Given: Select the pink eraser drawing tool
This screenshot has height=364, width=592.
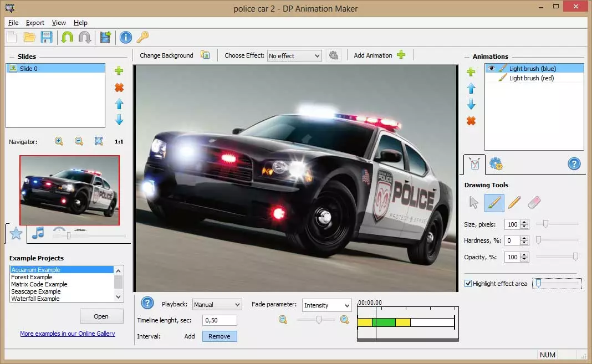Looking at the screenshot, I should pos(534,203).
